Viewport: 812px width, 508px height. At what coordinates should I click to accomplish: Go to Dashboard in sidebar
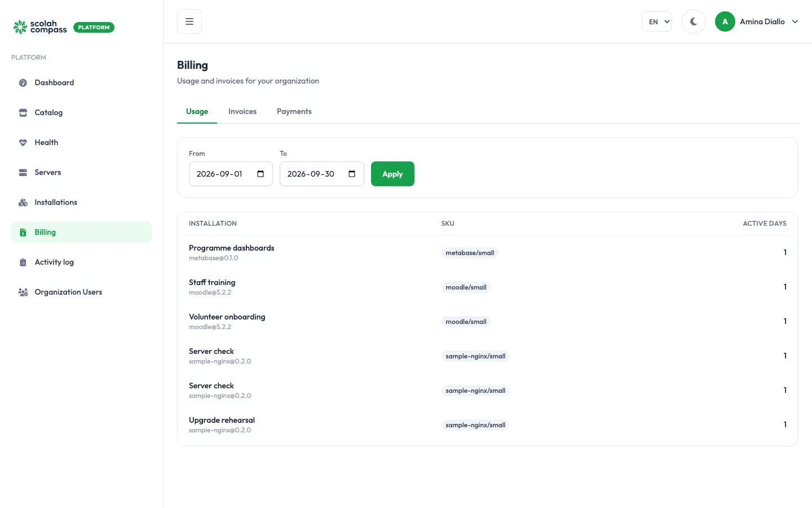[81, 83]
